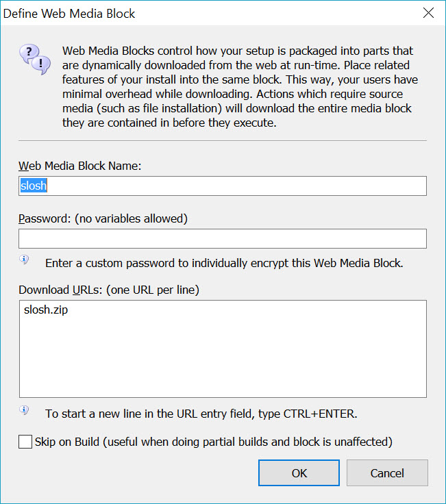Click the Download URLs label
Image resolution: width=446 pixels, height=504 pixels.
click(109, 290)
